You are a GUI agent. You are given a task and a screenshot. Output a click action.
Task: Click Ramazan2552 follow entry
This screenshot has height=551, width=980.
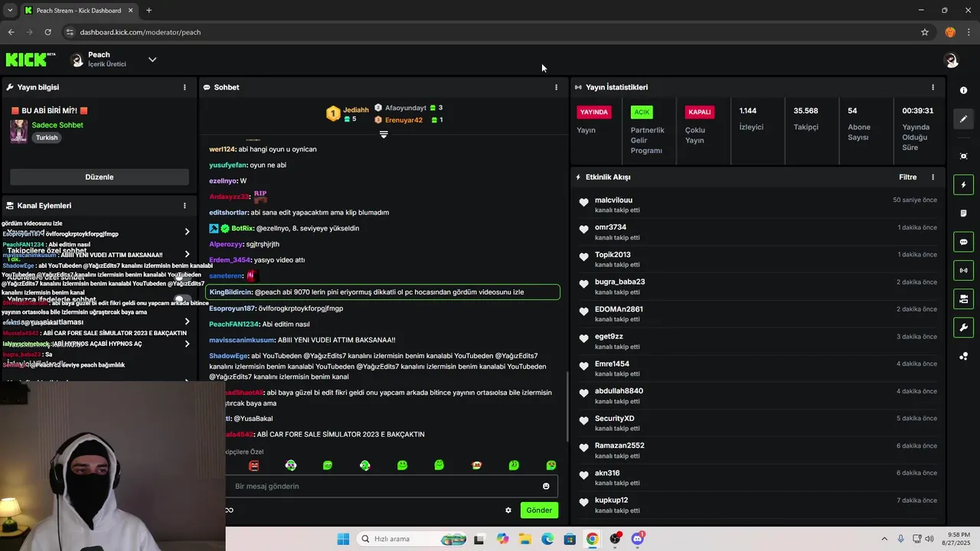(x=758, y=450)
